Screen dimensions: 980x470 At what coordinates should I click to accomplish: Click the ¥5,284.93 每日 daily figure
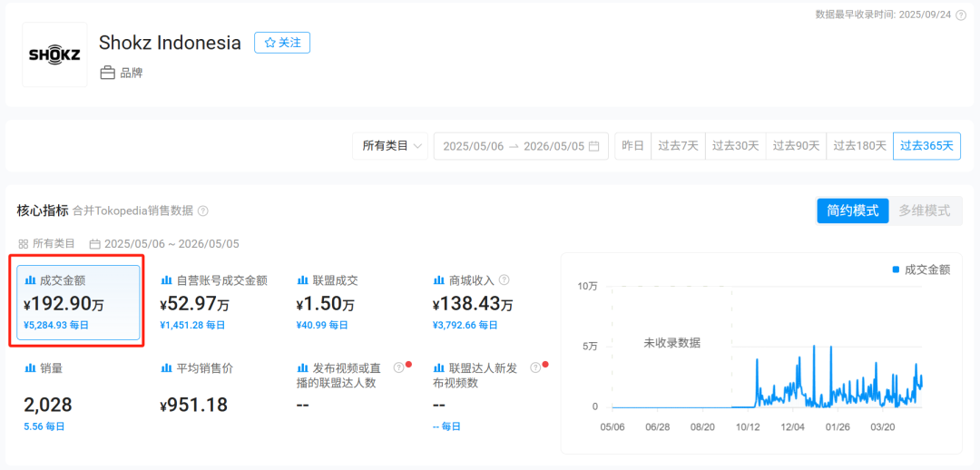(x=56, y=325)
